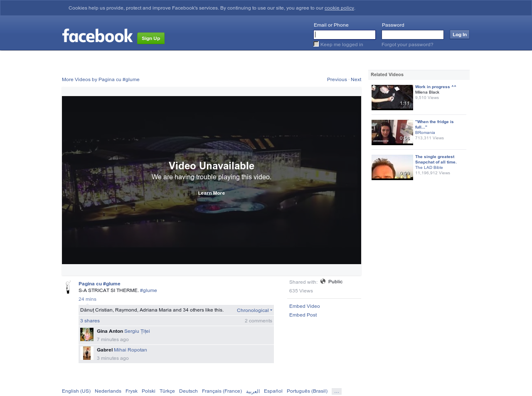Switch language to Deutsch
Image resolution: width=532 pixels, height=396 pixels.
(188, 391)
